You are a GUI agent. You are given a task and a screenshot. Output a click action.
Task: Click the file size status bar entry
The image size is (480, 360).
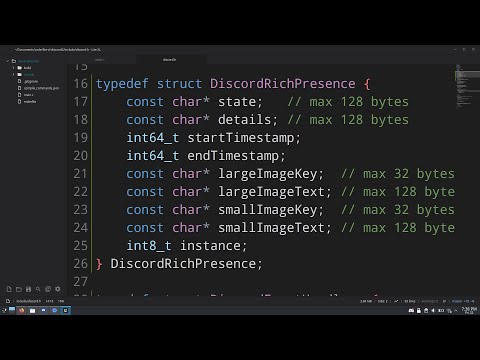coord(366,301)
